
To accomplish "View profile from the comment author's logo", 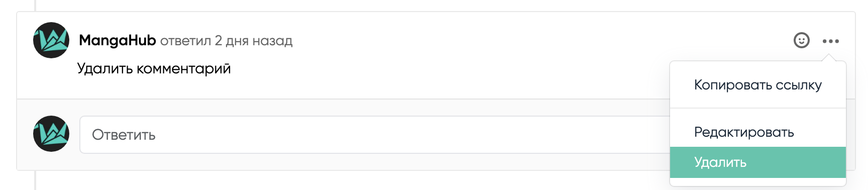I will [x=51, y=40].
